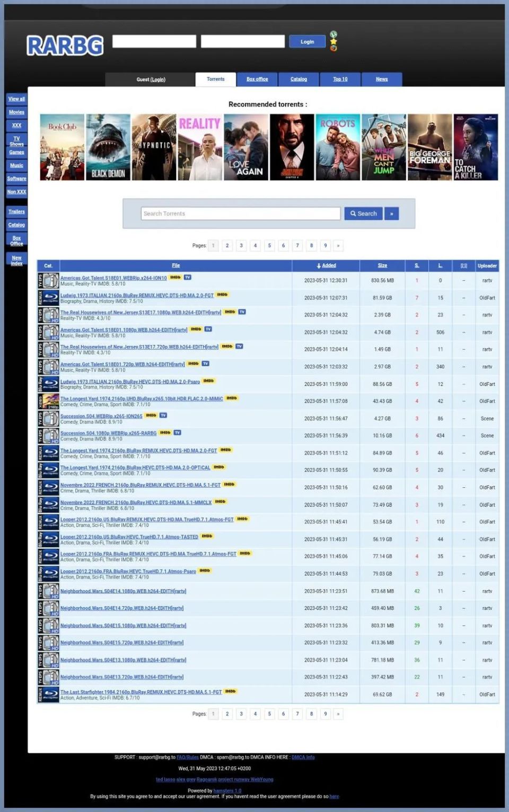
Task: Expand advanced search with » button
Action: coord(391,214)
